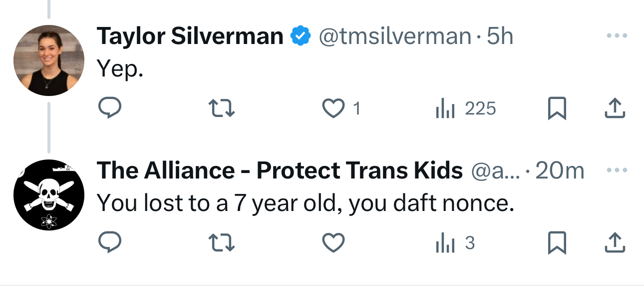This screenshot has width=644, height=296.
Task: Open the @tmsilverman handle link
Action: pos(394,36)
